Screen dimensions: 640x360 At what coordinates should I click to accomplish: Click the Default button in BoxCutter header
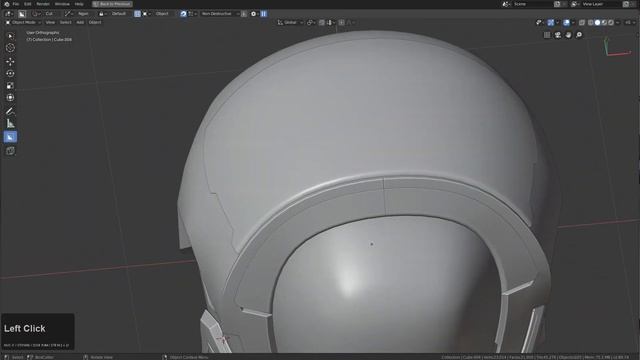(x=119, y=13)
